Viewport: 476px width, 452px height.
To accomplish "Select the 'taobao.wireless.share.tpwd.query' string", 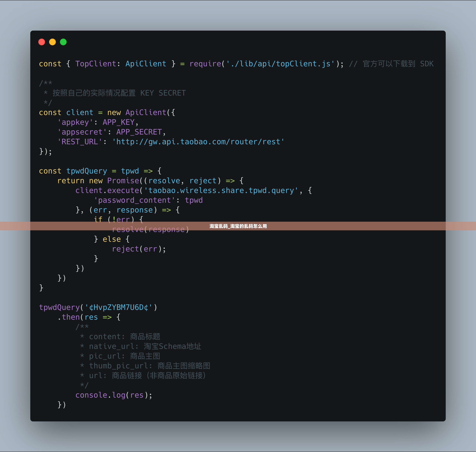I will coord(221,191).
